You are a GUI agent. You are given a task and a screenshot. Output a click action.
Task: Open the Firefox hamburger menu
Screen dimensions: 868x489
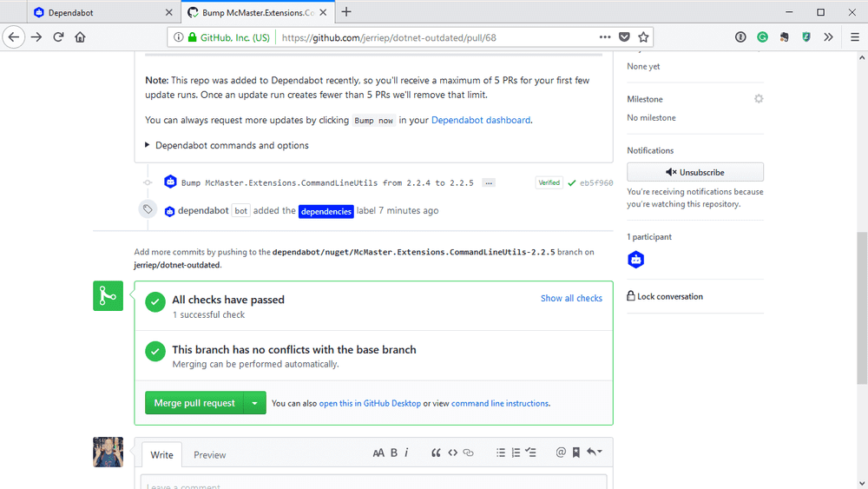855,37
